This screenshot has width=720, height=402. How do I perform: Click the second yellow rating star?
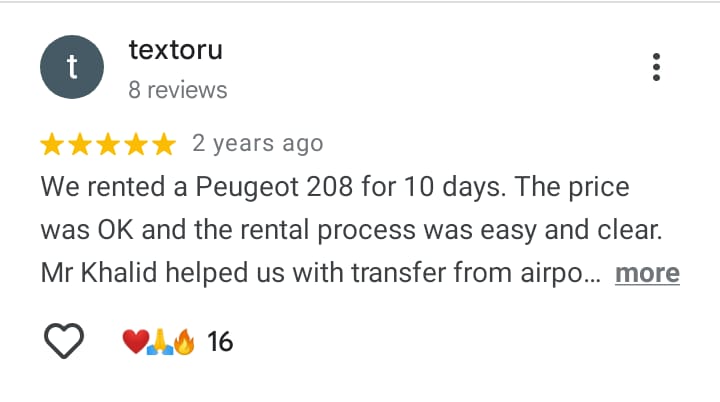[80, 144]
